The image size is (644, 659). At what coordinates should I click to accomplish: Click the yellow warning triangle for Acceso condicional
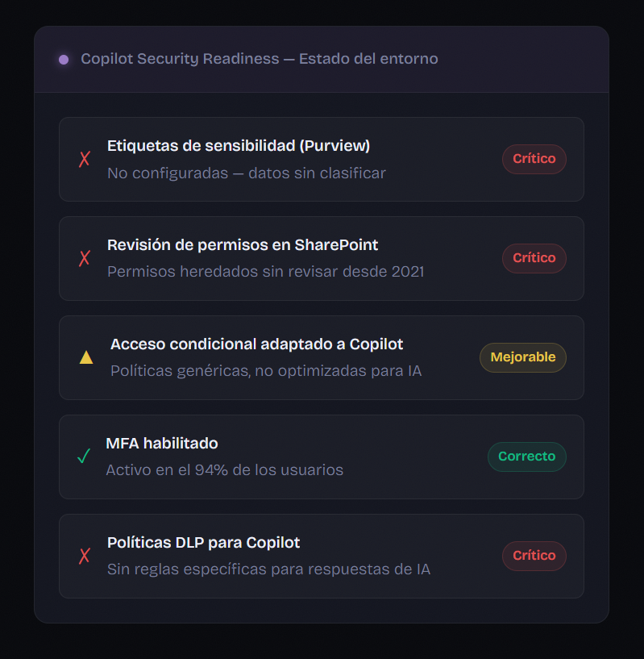click(x=86, y=357)
